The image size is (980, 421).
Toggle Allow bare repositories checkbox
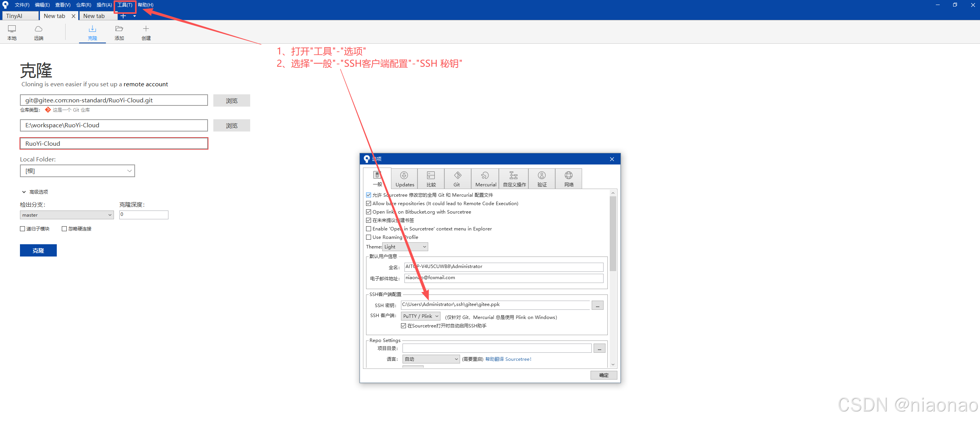369,203
